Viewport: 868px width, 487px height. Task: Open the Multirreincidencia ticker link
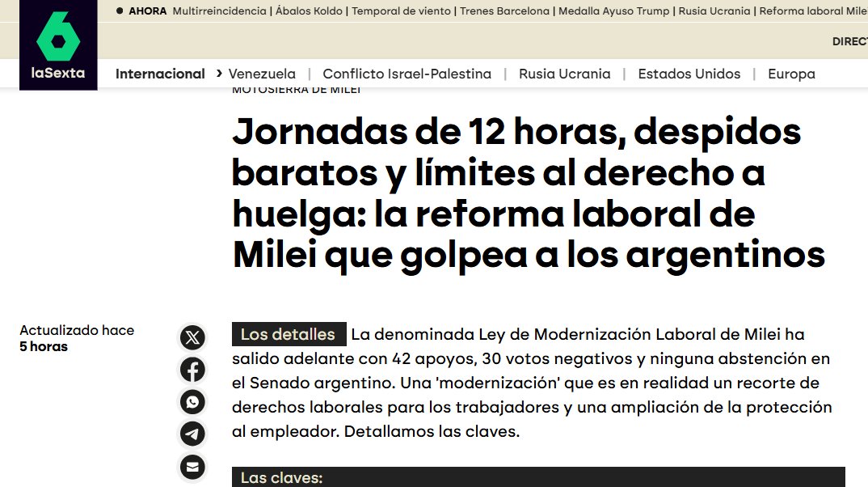coord(219,11)
